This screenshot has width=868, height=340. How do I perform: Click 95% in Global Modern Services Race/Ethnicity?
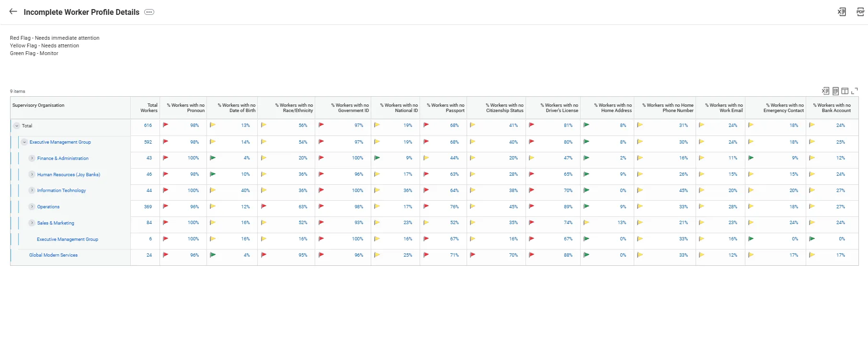(x=303, y=255)
